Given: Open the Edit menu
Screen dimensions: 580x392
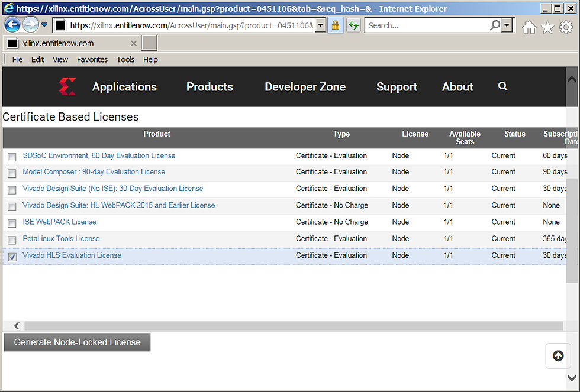Looking at the screenshot, I should coord(37,60).
